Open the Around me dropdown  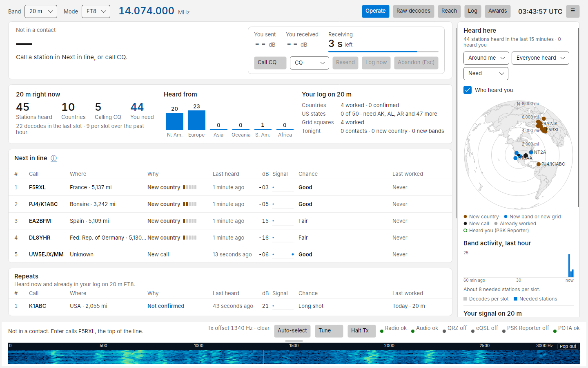tap(486, 58)
